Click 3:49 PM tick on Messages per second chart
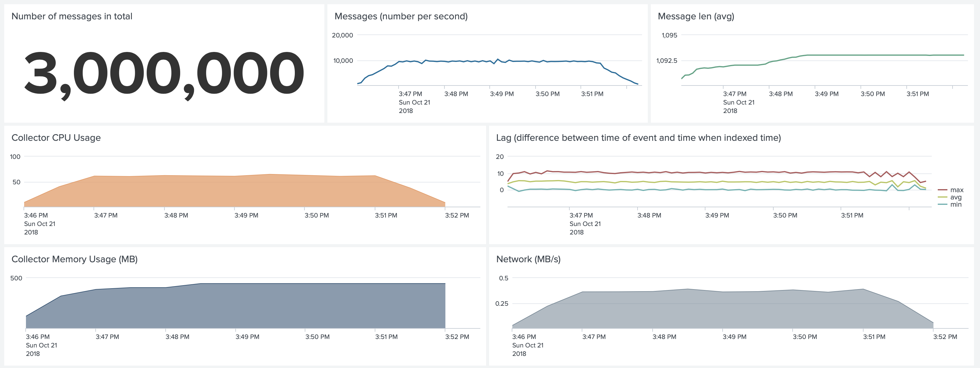980x368 pixels. pyautogui.click(x=502, y=94)
